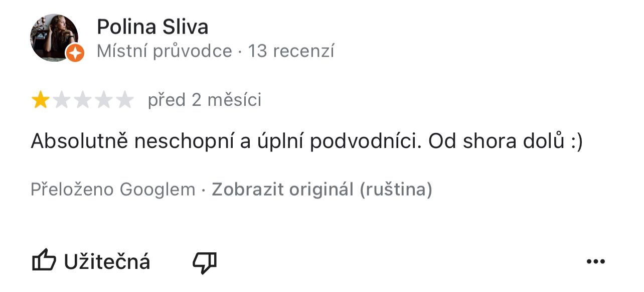Click the Přeloženo Googlem text

coord(113,190)
